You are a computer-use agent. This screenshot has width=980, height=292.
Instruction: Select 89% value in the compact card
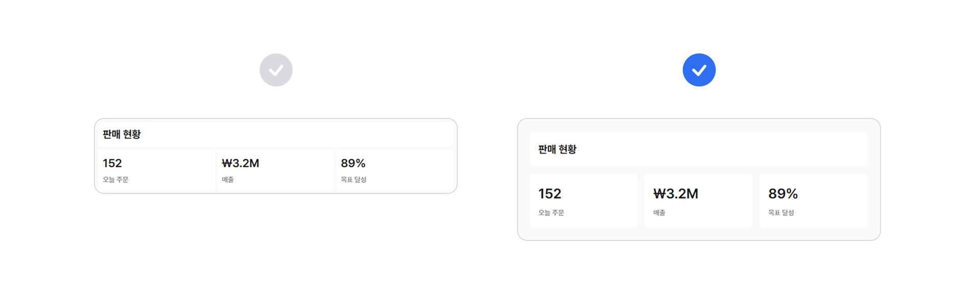click(353, 163)
